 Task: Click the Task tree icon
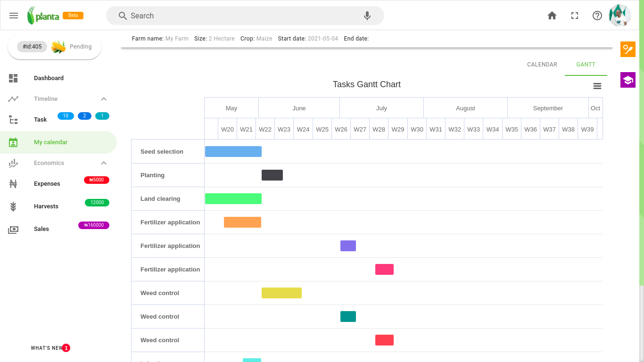click(x=13, y=120)
